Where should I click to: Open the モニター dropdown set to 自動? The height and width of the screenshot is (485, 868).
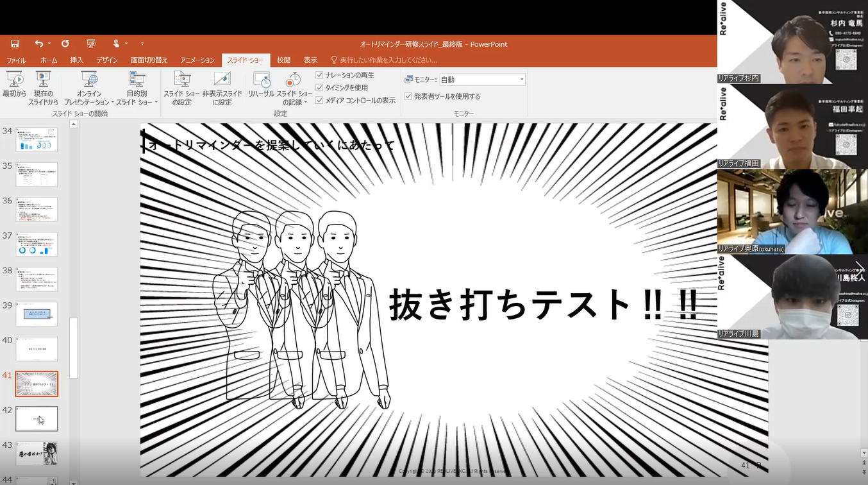click(482, 80)
